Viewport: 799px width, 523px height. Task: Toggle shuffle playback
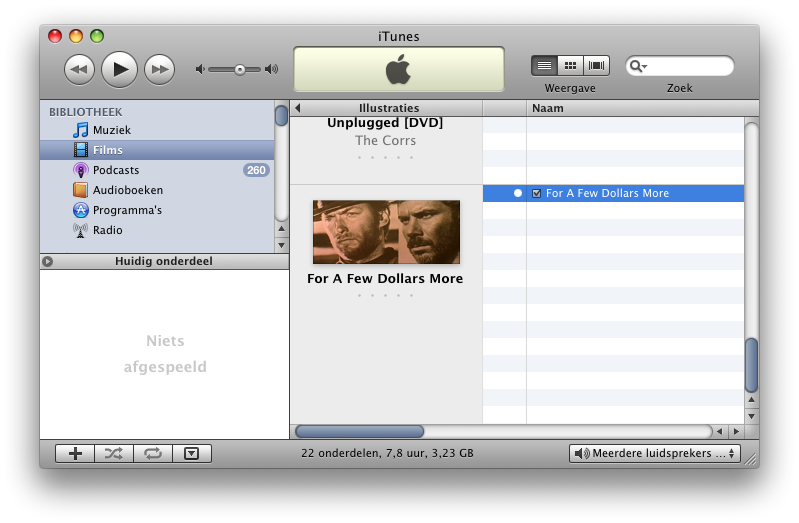[x=114, y=453]
